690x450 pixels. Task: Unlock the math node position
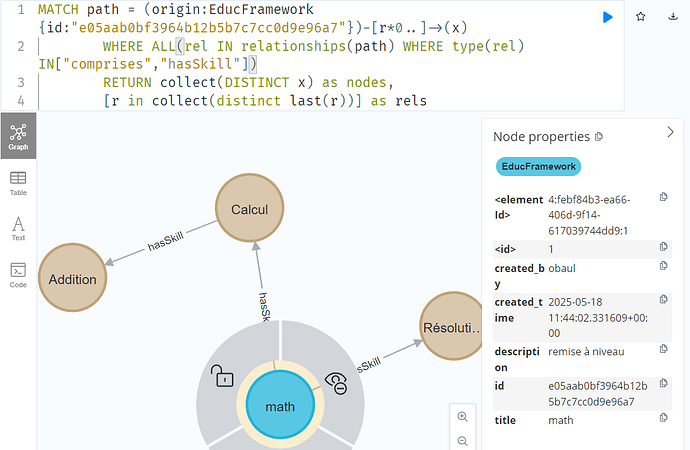223,376
